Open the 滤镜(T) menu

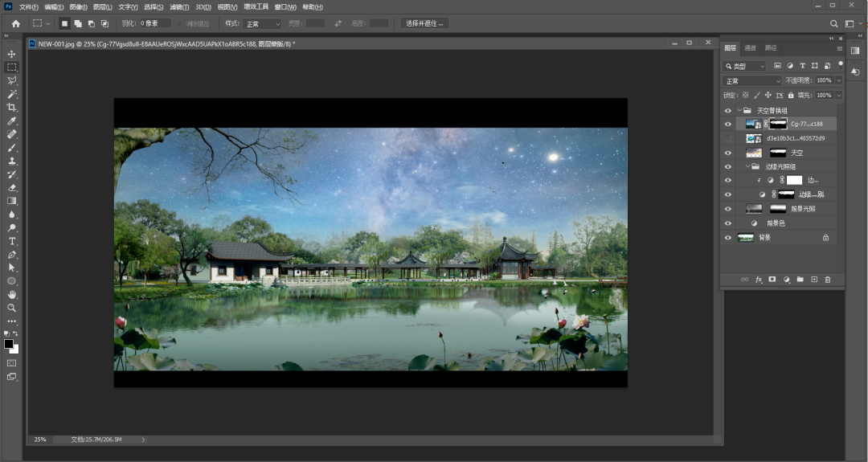(179, 7)
